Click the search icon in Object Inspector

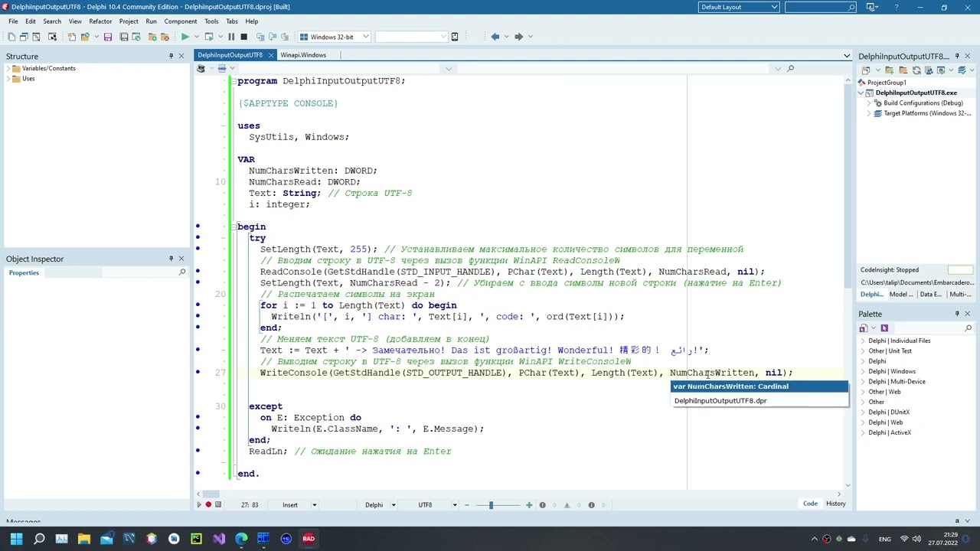click(x=181, y=272)
